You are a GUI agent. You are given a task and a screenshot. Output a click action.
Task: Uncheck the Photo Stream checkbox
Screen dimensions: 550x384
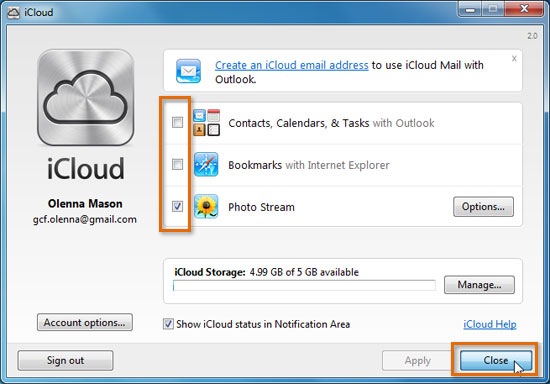[x=177, y=206]
